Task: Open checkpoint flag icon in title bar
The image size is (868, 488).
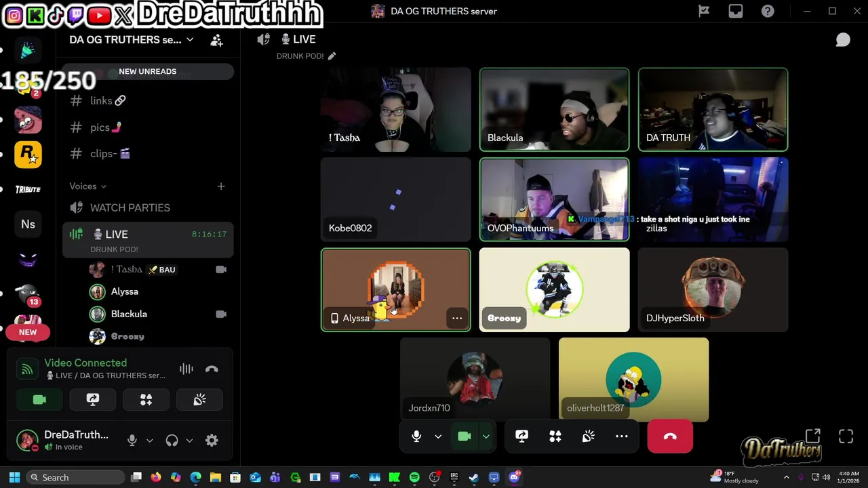Action: (704, 11)
